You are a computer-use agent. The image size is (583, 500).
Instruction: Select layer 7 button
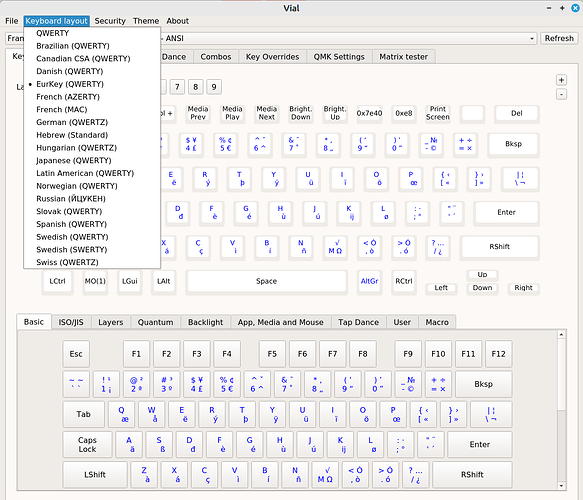tap(177, 87)
